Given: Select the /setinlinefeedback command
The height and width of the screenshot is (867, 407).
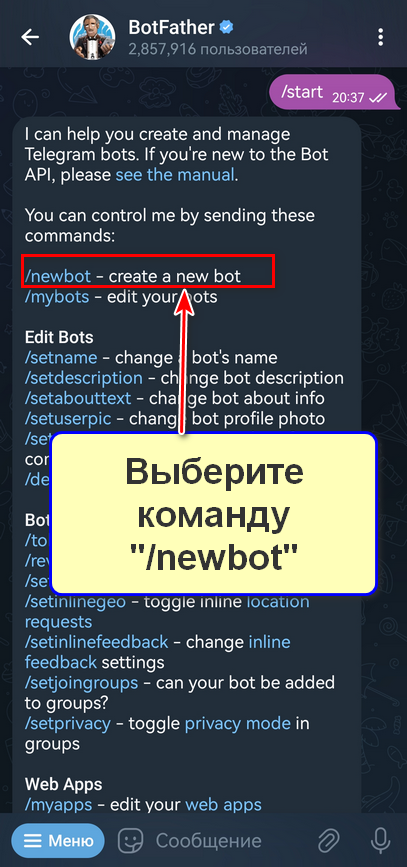Looking at the screenshot, I should click(x=96, y=642).
